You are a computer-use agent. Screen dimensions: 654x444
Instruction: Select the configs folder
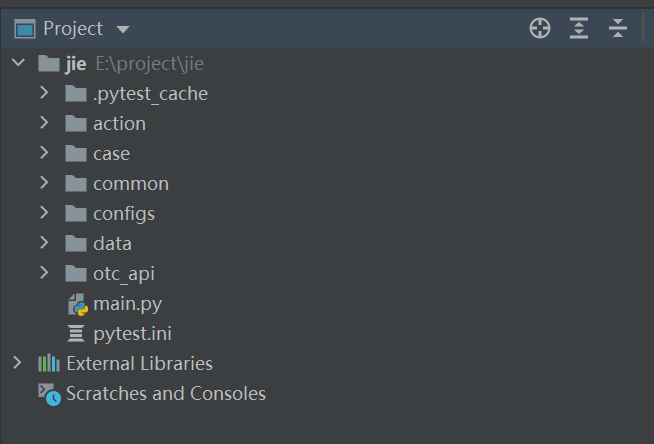pyautogui.click(x=123, y=214)
